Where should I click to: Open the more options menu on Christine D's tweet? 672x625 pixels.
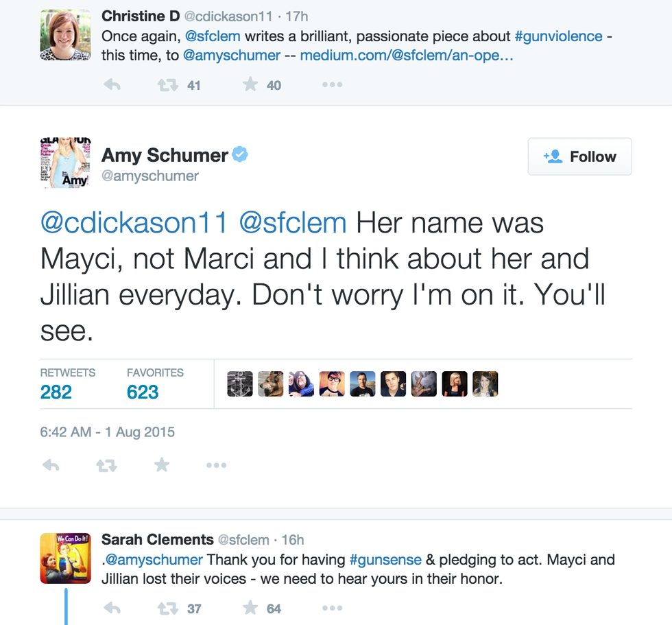pyautogui.click(x=332, y=84)
